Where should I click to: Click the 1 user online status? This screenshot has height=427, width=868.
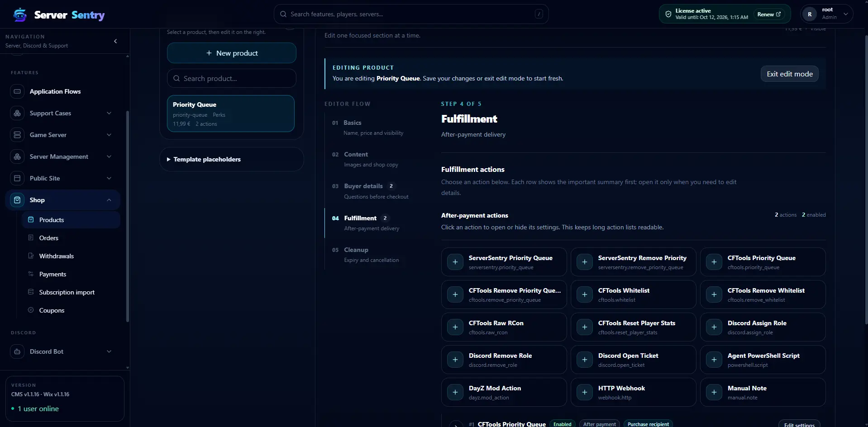pos(35,408)
